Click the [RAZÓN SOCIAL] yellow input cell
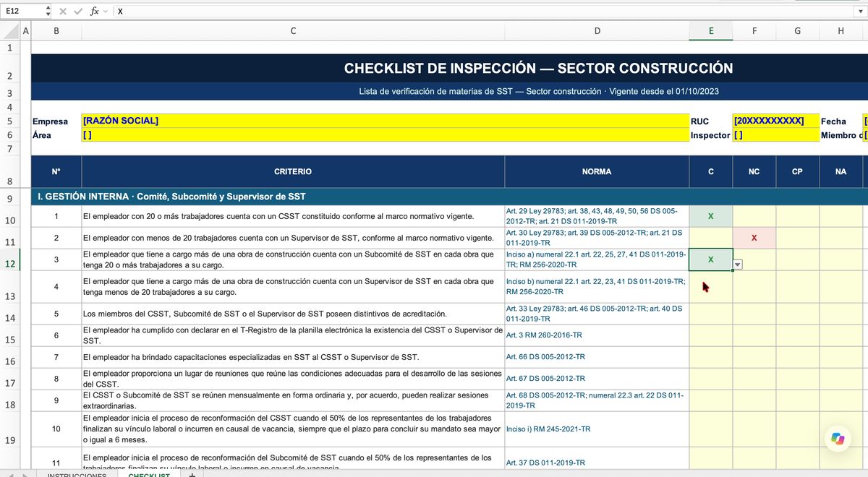 pos(385,121)
